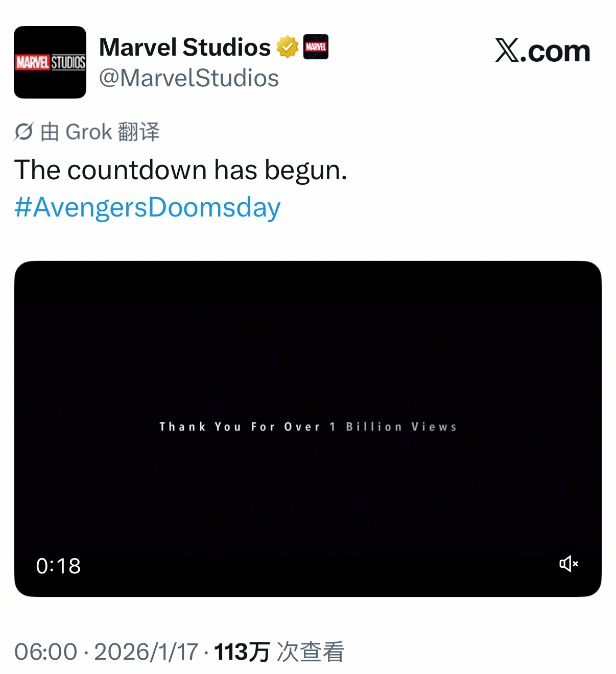Play the black video player
The height and width of the screenshot is (674, 616).
(308, 429)
